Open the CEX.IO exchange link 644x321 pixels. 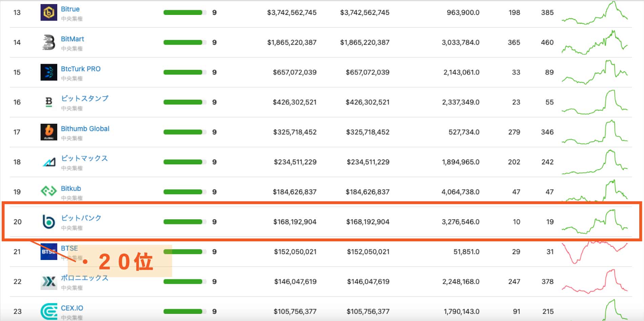click(72, 308)
